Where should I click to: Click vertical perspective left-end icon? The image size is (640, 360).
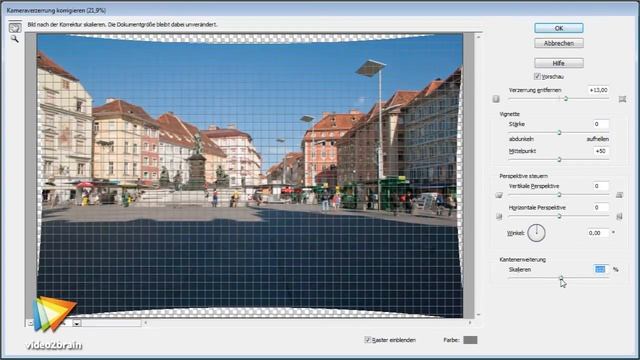click(x=499, y=195)
